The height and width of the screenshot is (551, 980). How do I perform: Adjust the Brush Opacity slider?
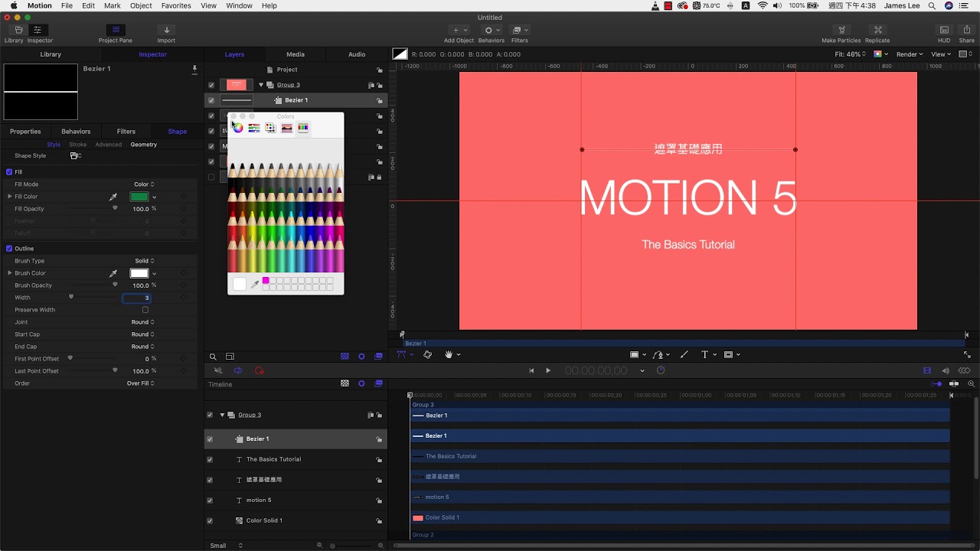pyautogui.click(x=115, y=285)
